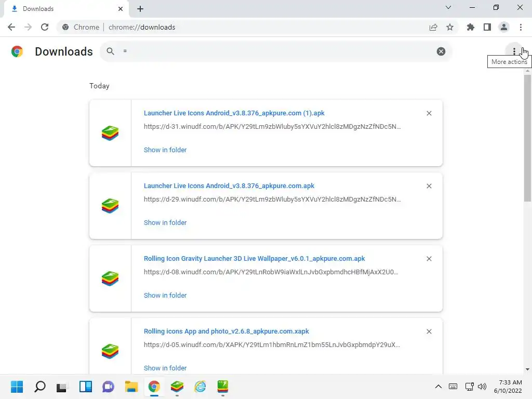Show in folder for Rolling Icon Gravity Launcher
Screen dimensions: 532x399
coord(165,295)
